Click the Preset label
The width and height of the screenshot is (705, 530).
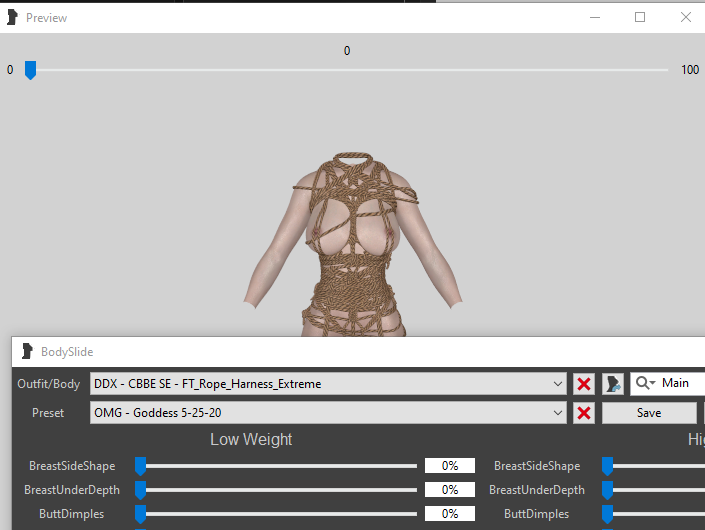[x=48, y=413]
